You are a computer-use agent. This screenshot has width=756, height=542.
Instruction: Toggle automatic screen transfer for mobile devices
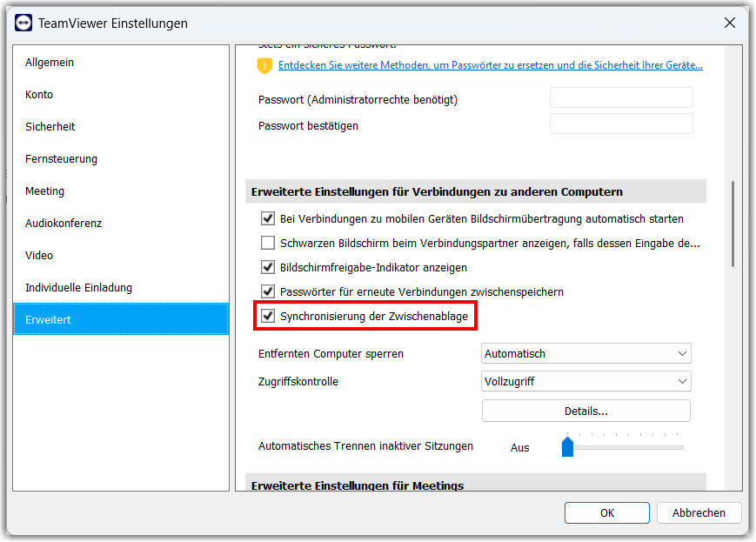268,218
